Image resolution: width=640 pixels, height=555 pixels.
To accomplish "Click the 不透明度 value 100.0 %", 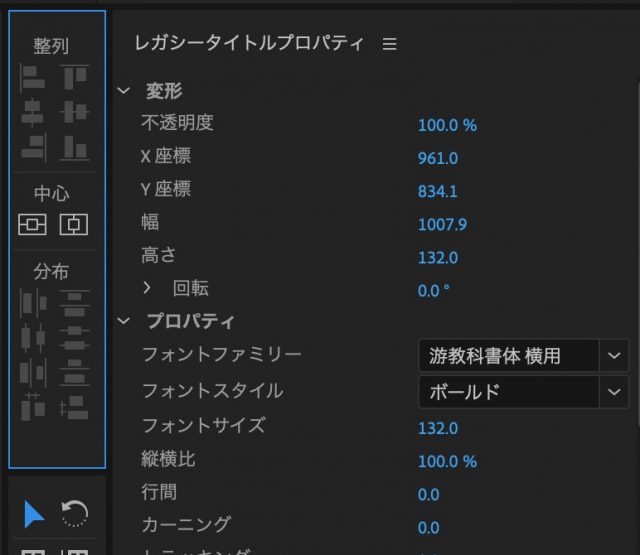I will [x=447, y=125].
